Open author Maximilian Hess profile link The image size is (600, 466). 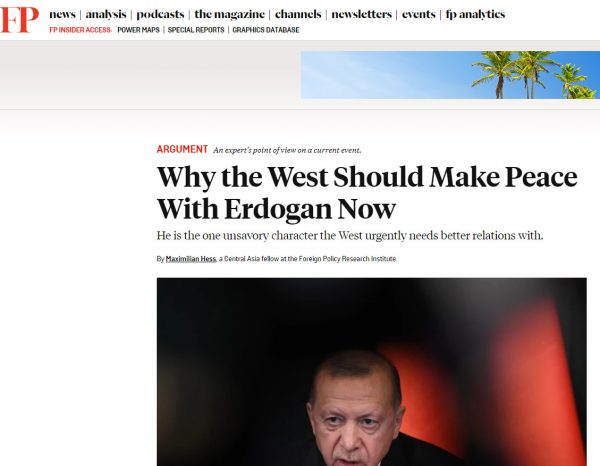coord(191,259)
